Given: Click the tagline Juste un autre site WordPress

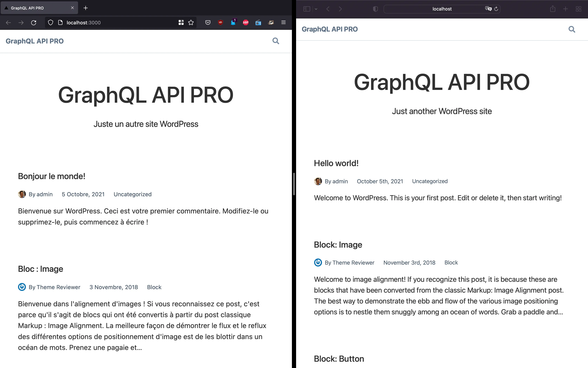Looking at the screenshot, I should click(146, 124).
